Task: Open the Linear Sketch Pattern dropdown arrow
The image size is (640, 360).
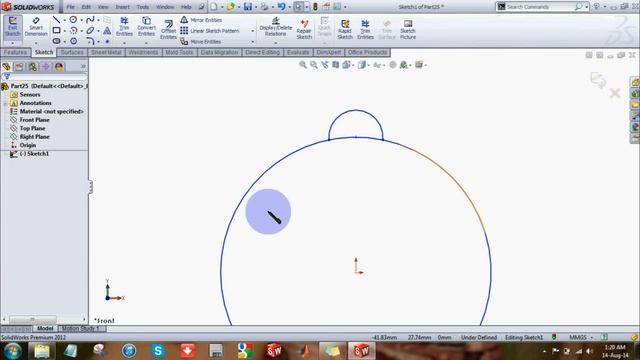Action: point(253,31)
